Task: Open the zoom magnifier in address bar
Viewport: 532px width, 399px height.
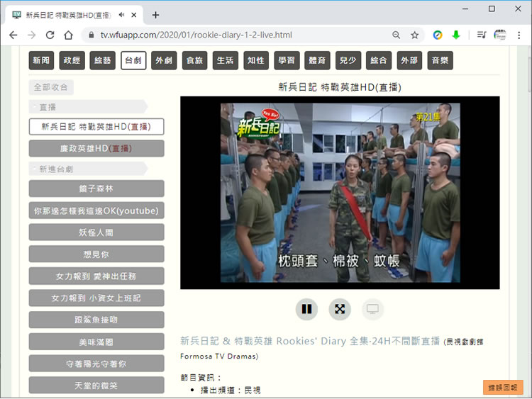Action: [x=396, y=35]
